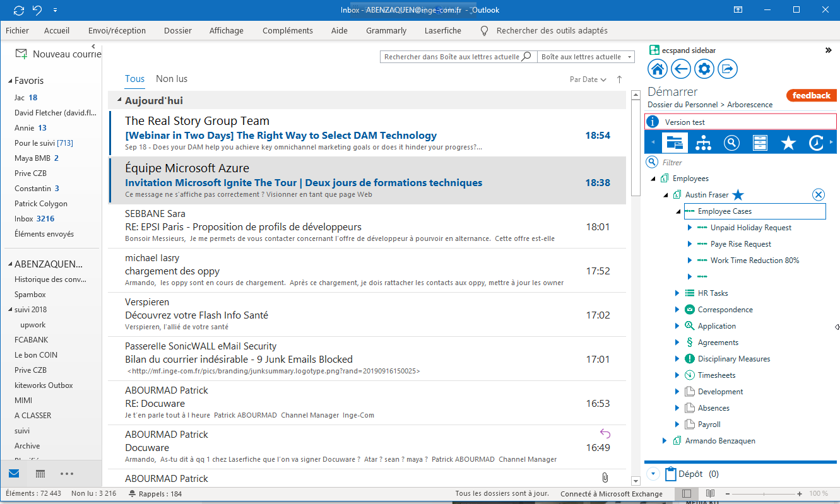The height and width of the screenshot is (504, 840).
Task: Expand the Dépôt panel round arrow
Action: [x=653, y=474]
